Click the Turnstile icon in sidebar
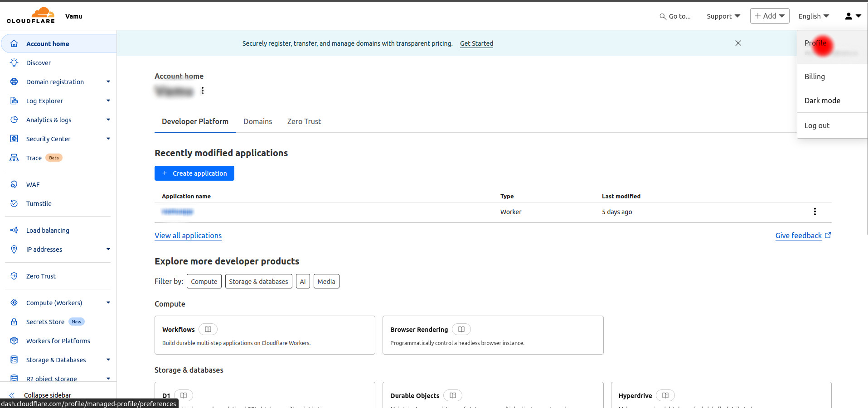 click(14, 203)
